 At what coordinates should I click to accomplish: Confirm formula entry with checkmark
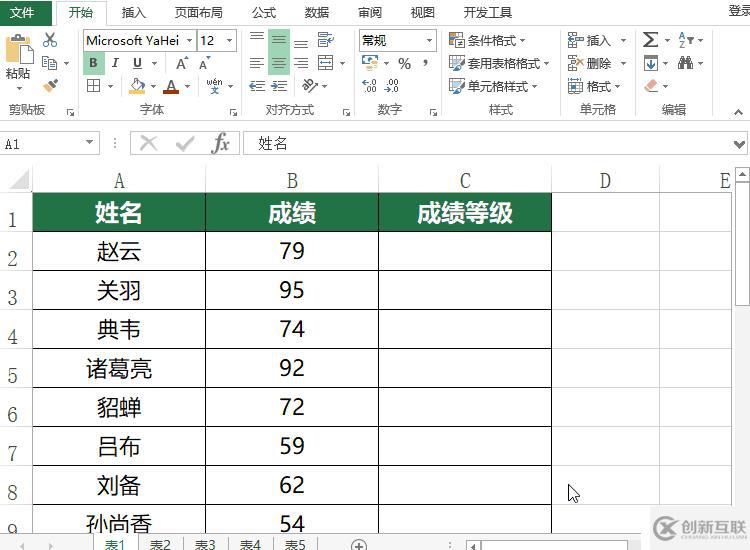185,143
